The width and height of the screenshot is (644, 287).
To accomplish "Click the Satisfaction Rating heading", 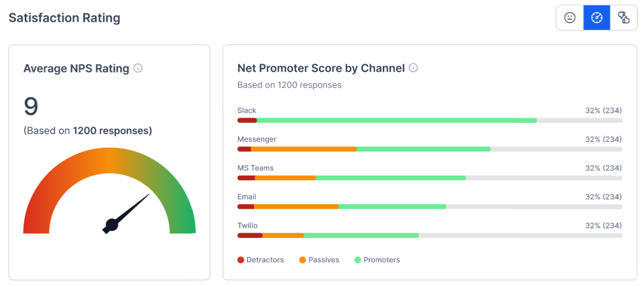I will [x=64, y=18].
